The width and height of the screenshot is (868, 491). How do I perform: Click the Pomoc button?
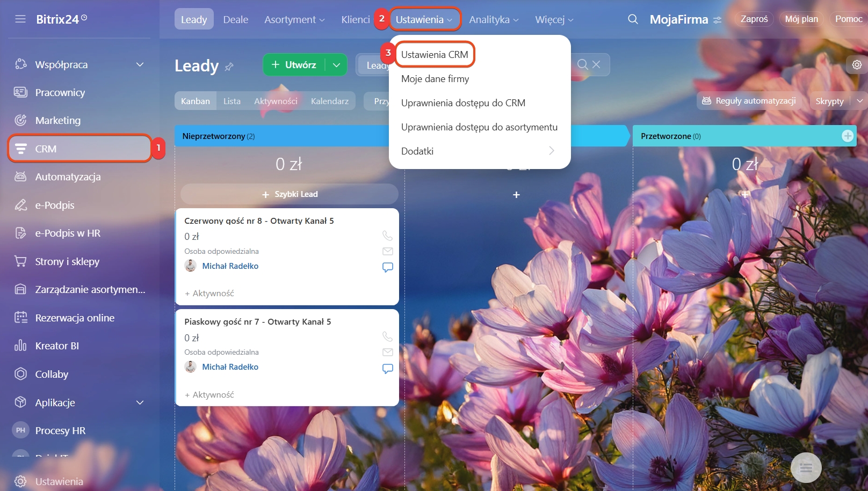coord(849,19)
